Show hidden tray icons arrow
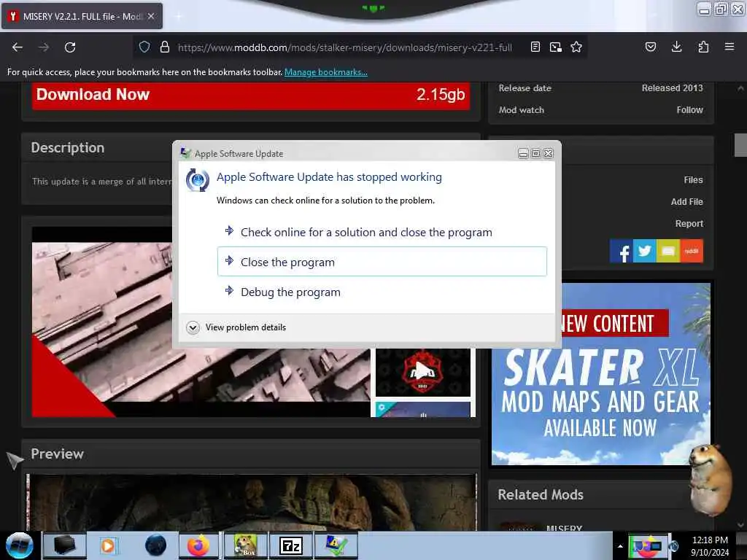 coord(620,546)
